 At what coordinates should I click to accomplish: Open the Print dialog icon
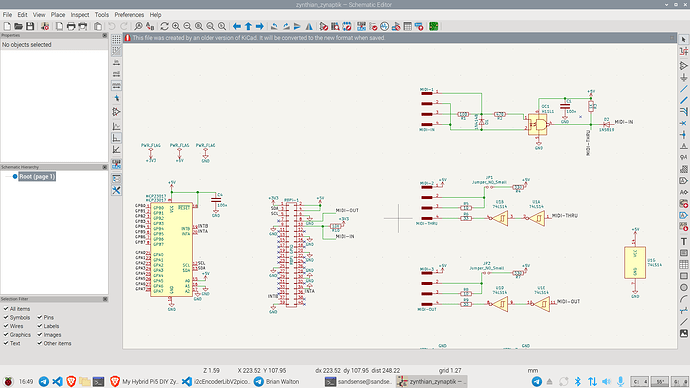tap(71, 26)
